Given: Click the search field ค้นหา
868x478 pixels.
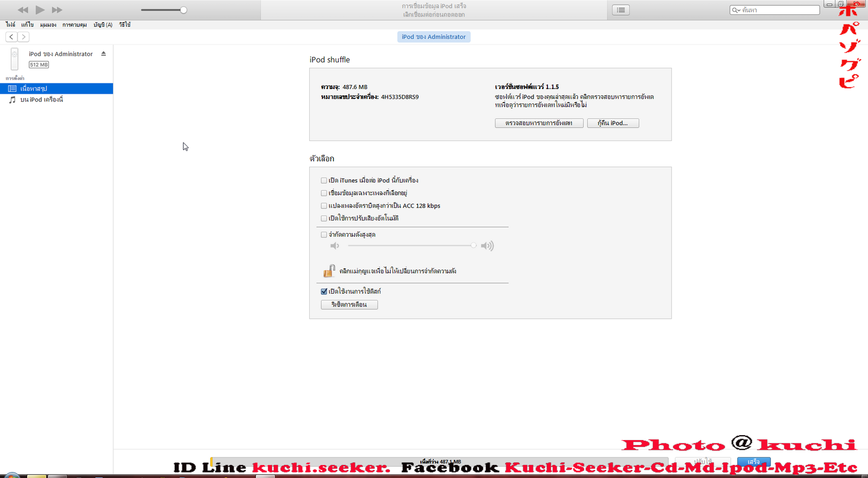Looking at the screenshot, I should [x=774, y=10].
